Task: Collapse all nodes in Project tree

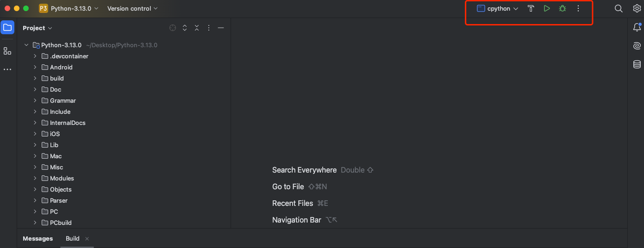Action: pyautogui.click(x=197, y=28)
